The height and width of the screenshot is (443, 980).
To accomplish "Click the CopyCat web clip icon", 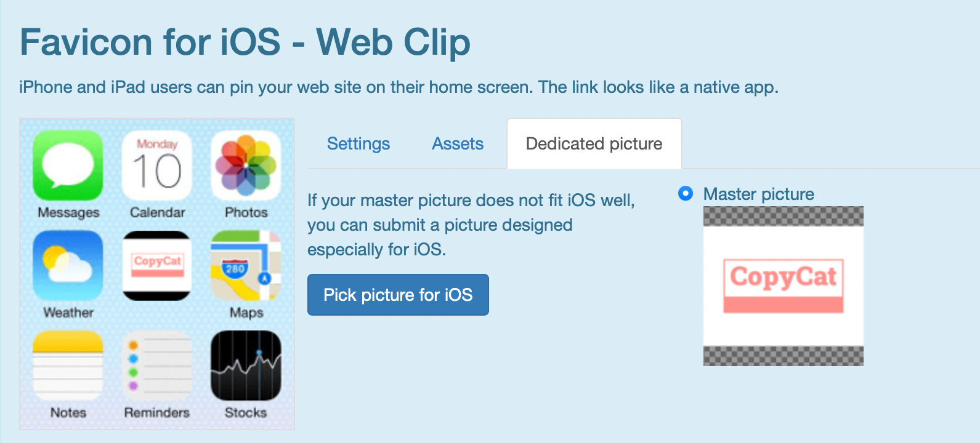I will pyautogui.click(x=157, y=266).
